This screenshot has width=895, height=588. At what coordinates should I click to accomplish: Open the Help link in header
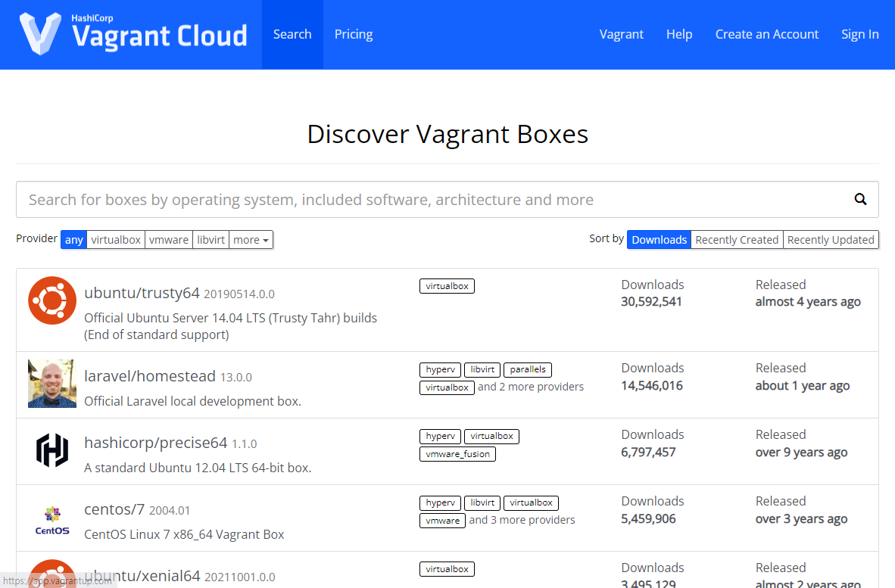[x=679, y=34]
